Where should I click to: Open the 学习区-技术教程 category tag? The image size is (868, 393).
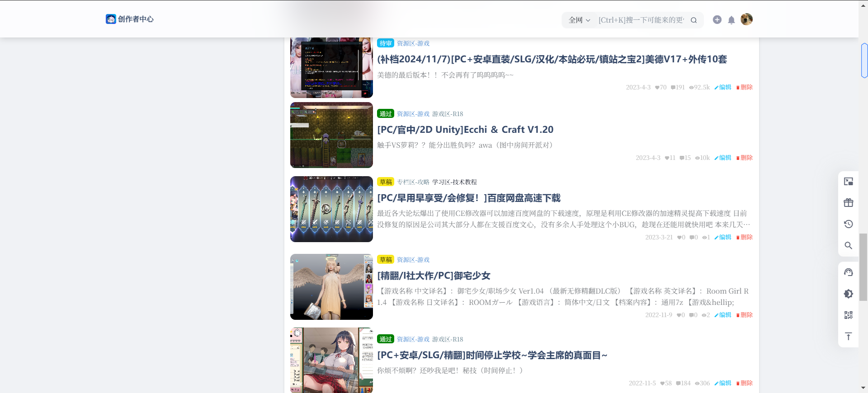pyautogui.click(x=454, y=182)
